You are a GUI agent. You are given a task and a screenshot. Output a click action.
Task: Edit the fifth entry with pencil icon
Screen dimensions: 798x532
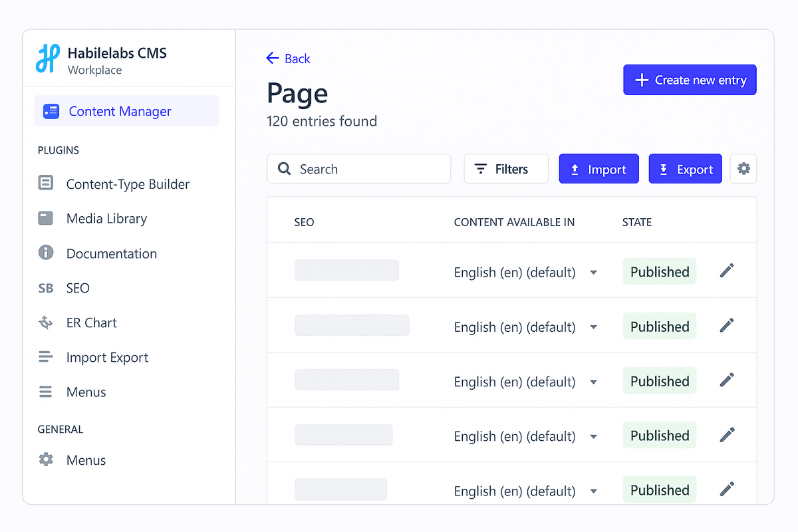coord(728,489)
